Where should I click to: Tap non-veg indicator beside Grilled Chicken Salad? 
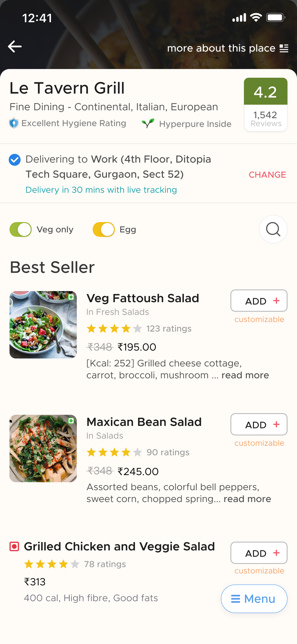click(x=14, y=546)
